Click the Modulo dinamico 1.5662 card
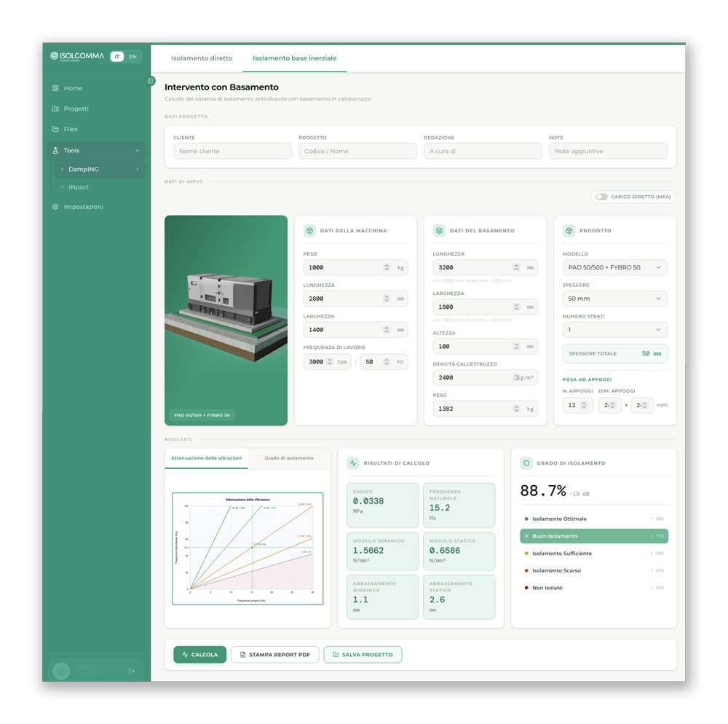This screenshot has width=728, height=724. click(x=383, y=551)
